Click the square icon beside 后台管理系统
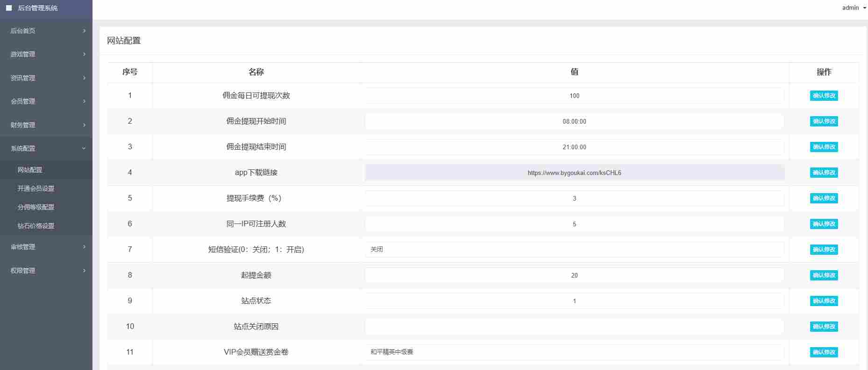Viewport: 868px width, 370px height. (x=9, y=8)
